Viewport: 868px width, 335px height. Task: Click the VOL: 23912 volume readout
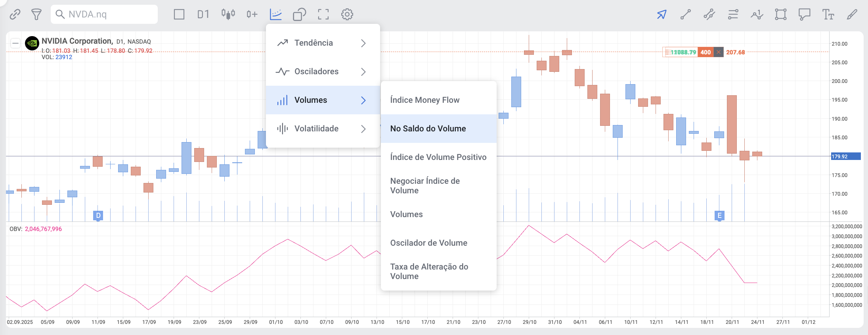tap(57, 57)
